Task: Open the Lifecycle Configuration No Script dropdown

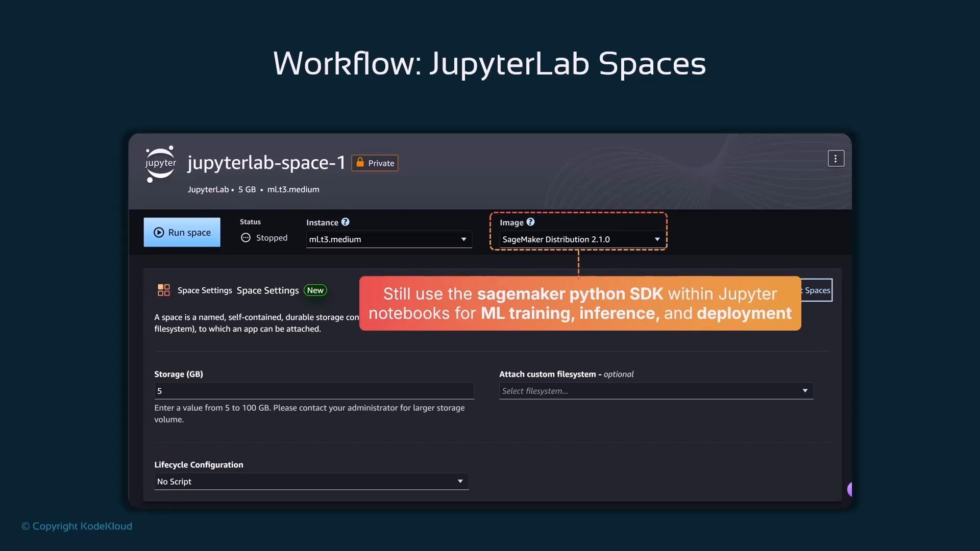Action: (311, 482)
